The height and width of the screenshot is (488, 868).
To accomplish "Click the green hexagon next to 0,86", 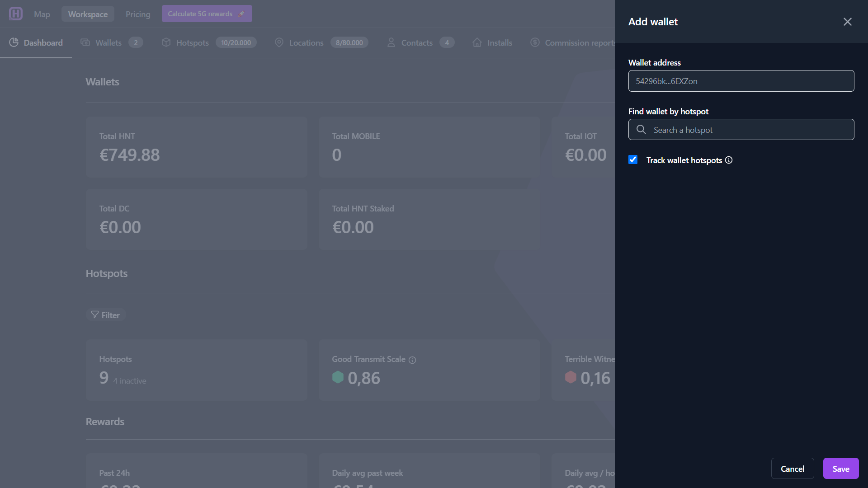I will click(338, 377).
